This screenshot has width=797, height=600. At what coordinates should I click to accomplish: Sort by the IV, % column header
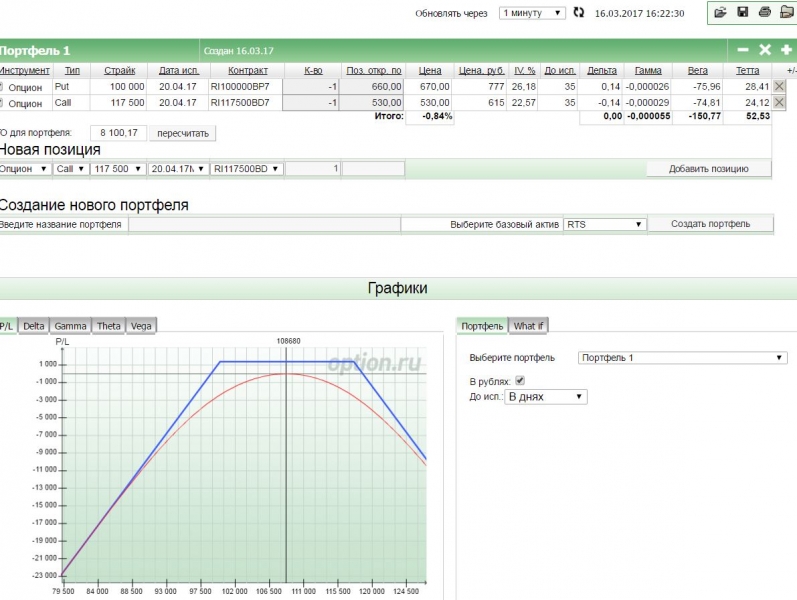pos(525,70)
